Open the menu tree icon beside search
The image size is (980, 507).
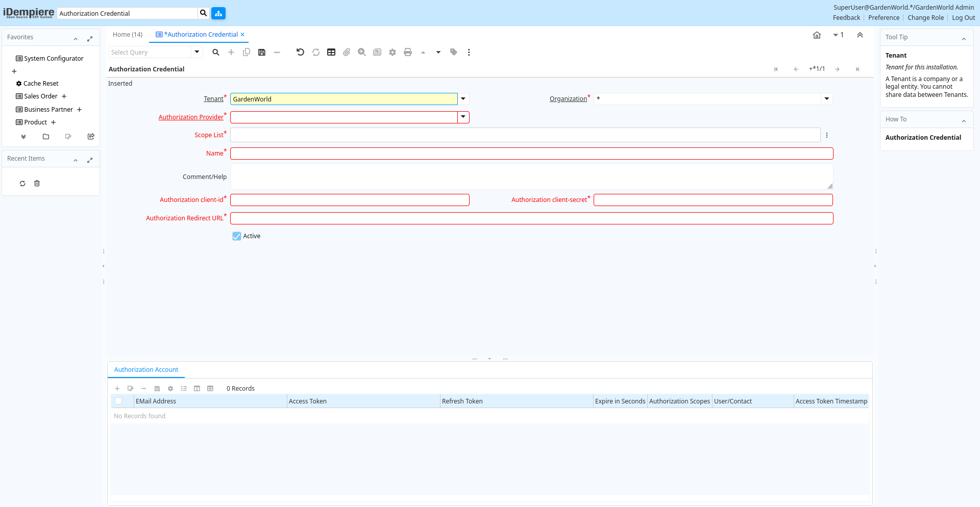tap(218, 13)
